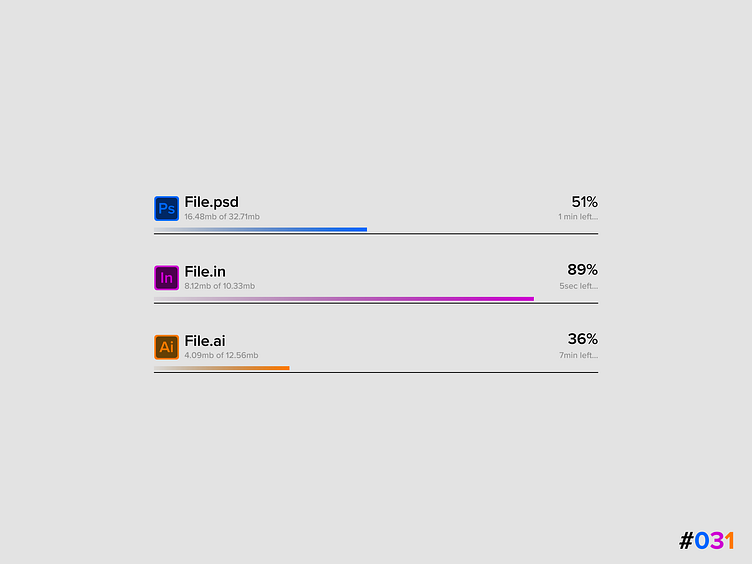Click the colorful #031 badge

point(707,541)
